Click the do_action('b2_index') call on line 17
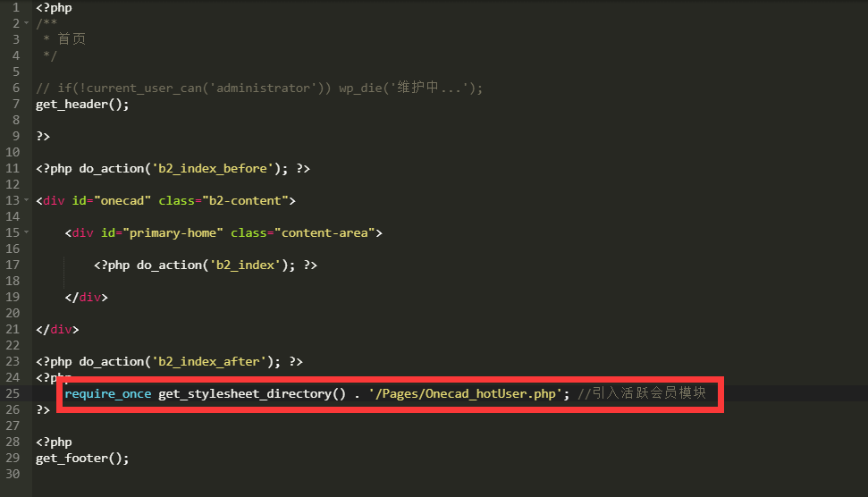Screen dimensions: 868x497 216,265
